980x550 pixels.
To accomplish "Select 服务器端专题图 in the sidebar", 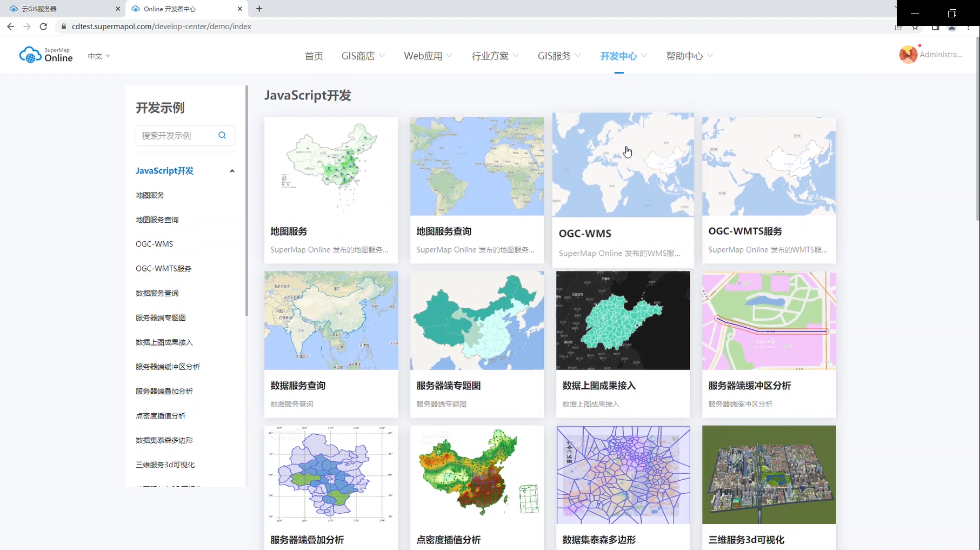I will click(x=161, y=317).
